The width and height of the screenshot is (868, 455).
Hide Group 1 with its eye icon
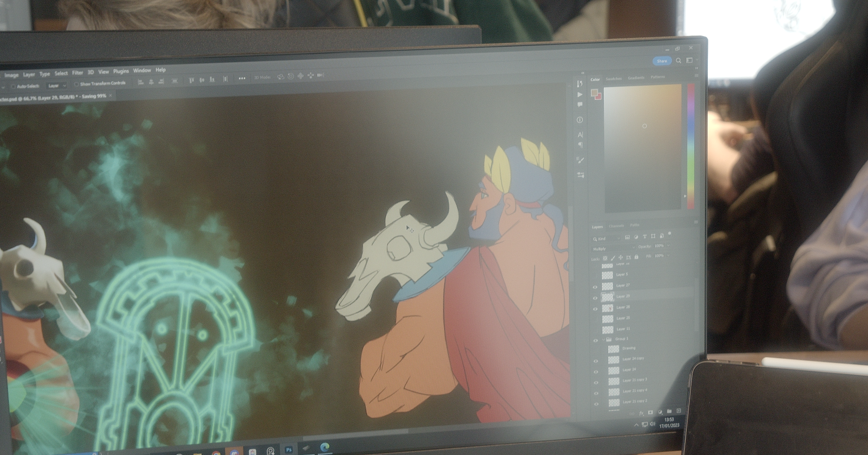(596, 340)
